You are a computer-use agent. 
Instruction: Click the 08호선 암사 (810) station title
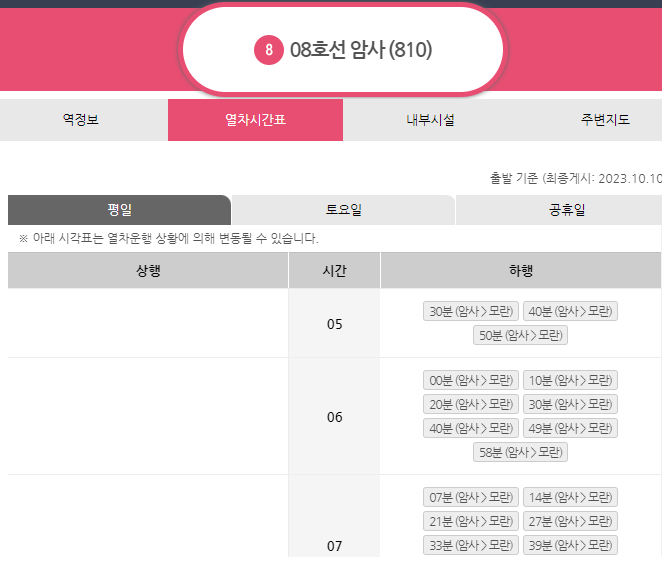coord(361,50)
